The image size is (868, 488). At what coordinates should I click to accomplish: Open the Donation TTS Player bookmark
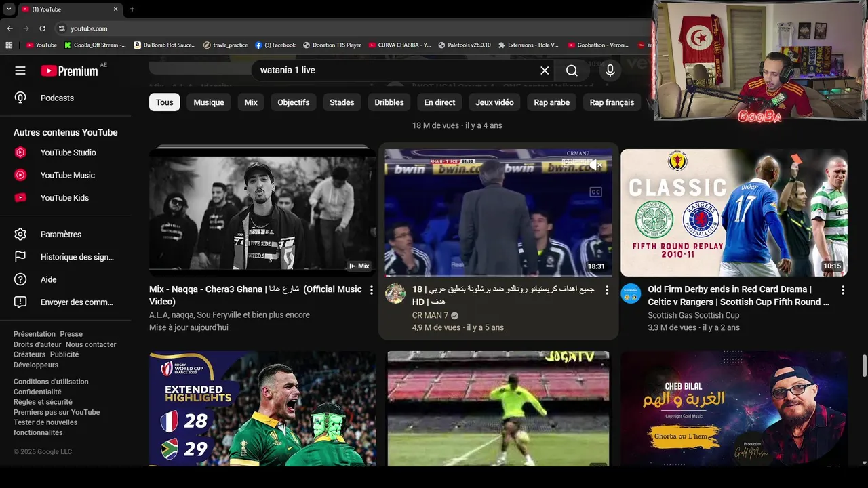[x=332, y=45]
